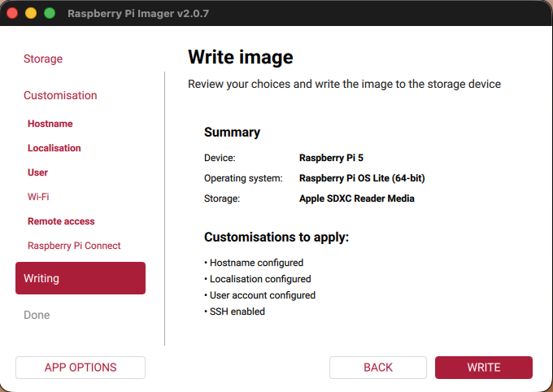The image size is (553, 392).
Task: Click the 'Write image' title
Action: click(x=241, y=57)
